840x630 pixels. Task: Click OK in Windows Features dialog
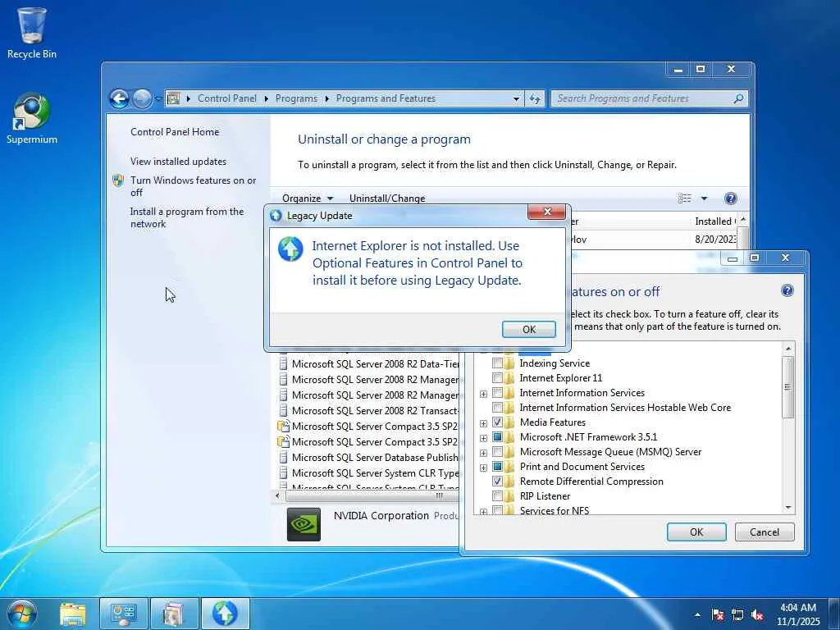click(696, 532)
